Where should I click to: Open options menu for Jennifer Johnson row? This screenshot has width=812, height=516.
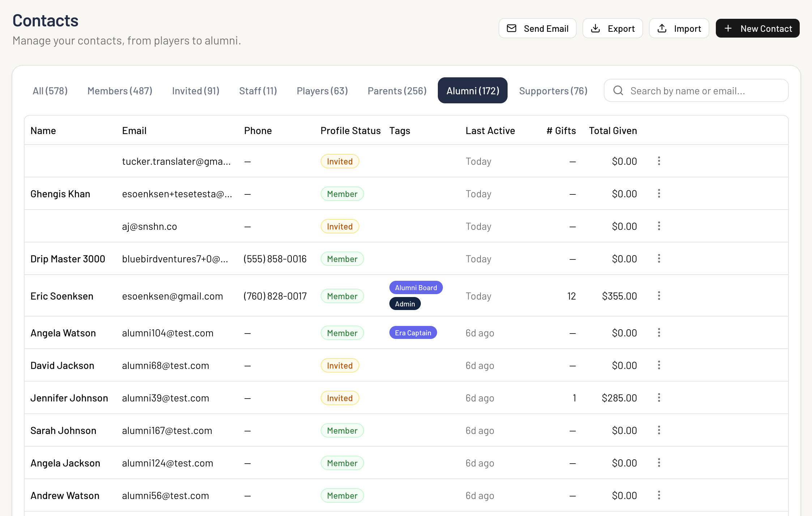659,398
